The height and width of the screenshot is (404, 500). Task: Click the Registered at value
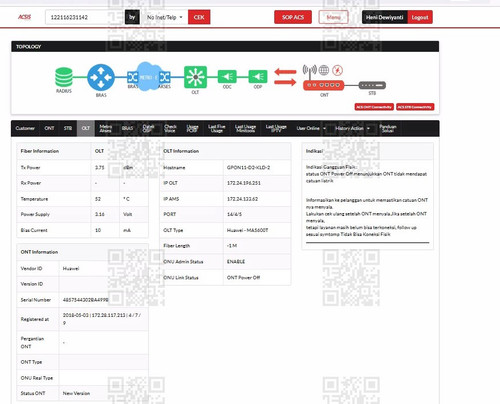tap(101, 319)
